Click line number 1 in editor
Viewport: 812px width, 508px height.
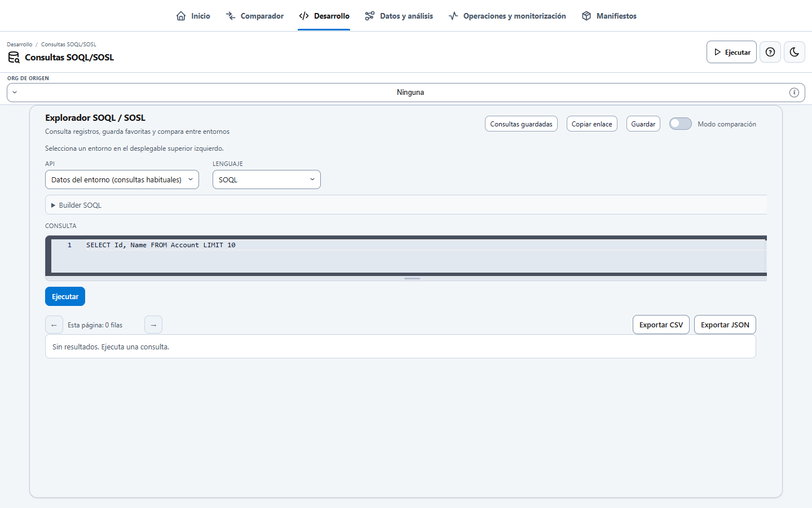coord(69,245)
